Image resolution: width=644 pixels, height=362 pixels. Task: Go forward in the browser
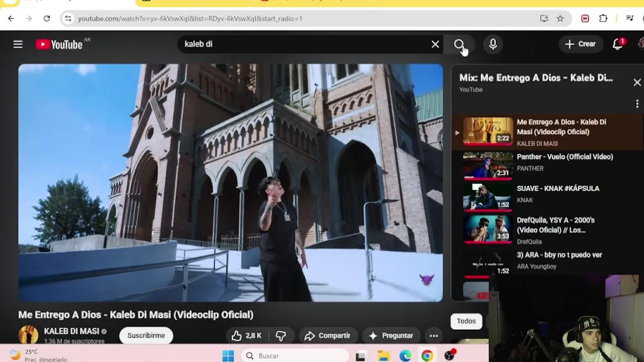(29, 19)
